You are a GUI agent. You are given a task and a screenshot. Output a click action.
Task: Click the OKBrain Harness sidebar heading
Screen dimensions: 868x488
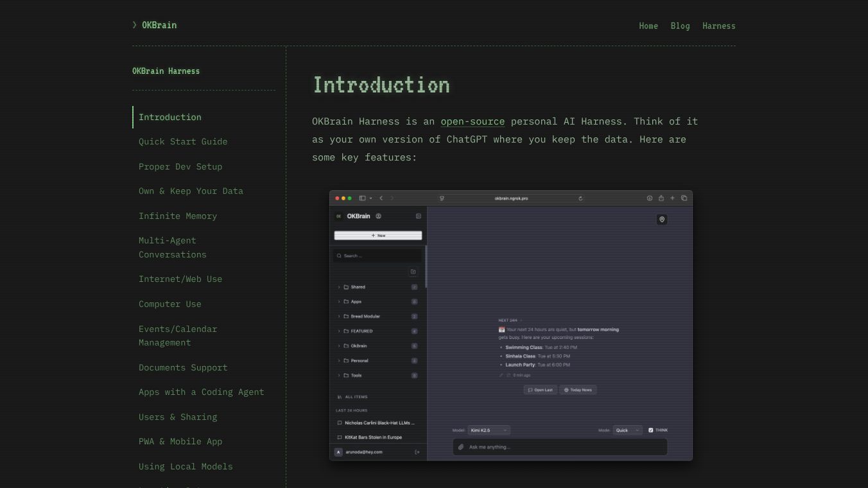pyautogui.click(x=166, y=71)
